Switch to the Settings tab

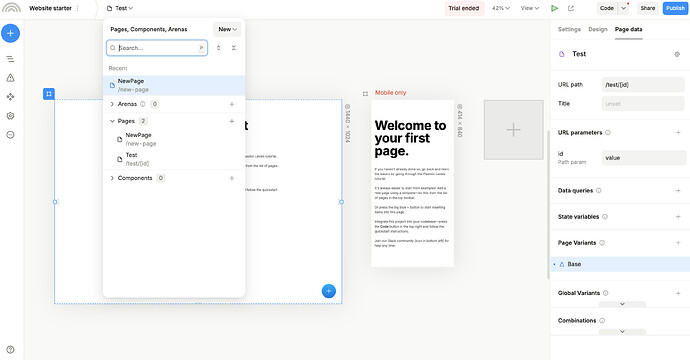(x=569, y=29)
